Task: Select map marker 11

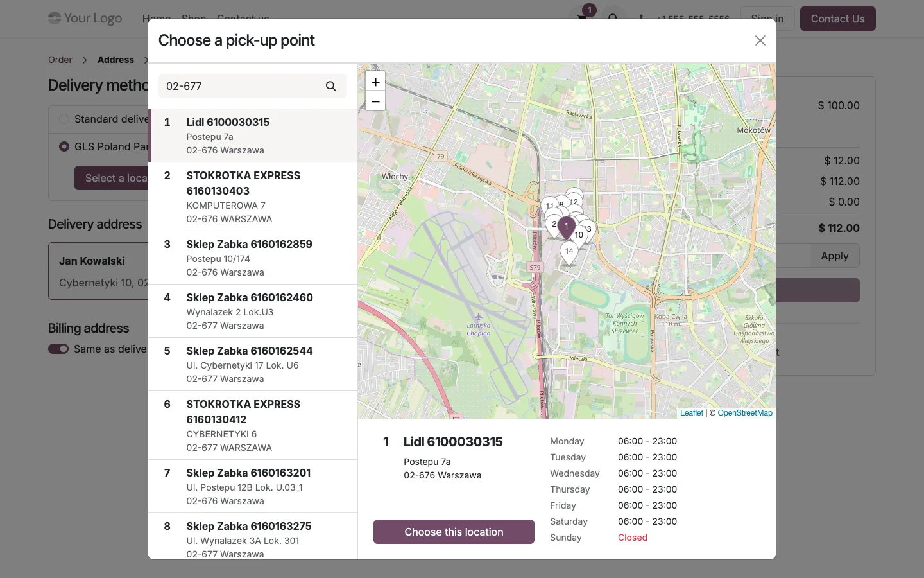Action: point(548,206)
